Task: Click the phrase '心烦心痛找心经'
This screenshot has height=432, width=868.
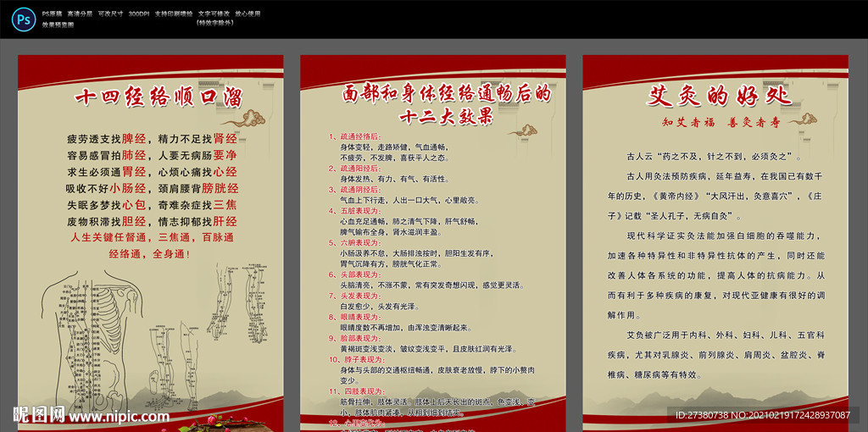Action: [x=197, y=172]
